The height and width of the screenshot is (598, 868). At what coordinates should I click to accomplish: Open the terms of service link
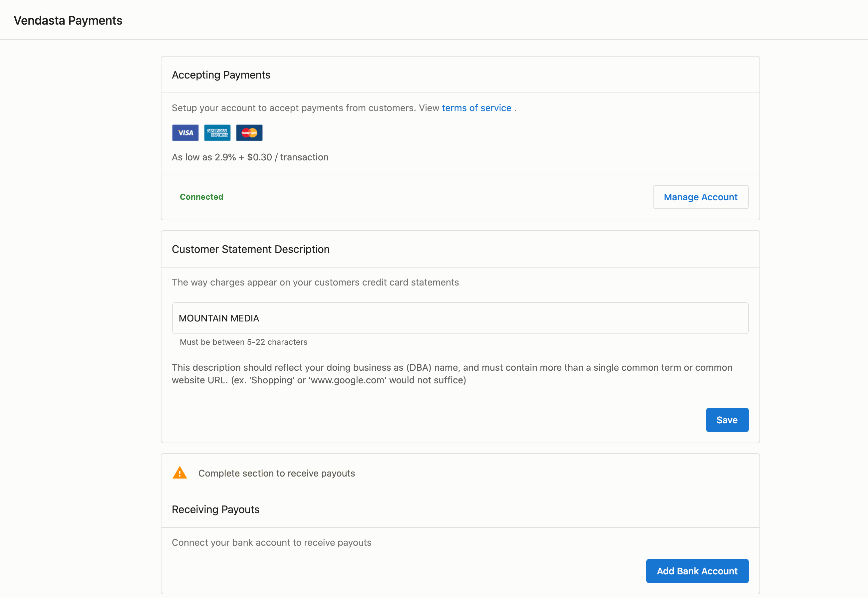pos(476,108)
